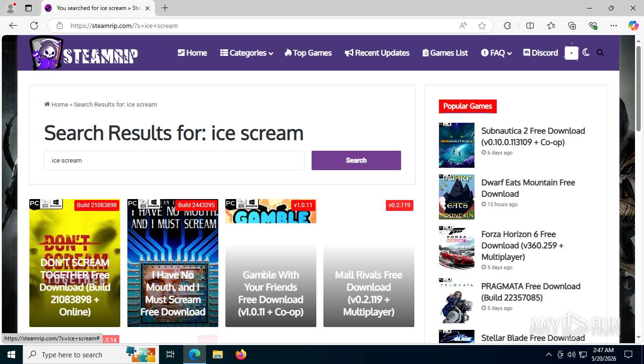Open Edge Settings and more menu

click(614, 26)
